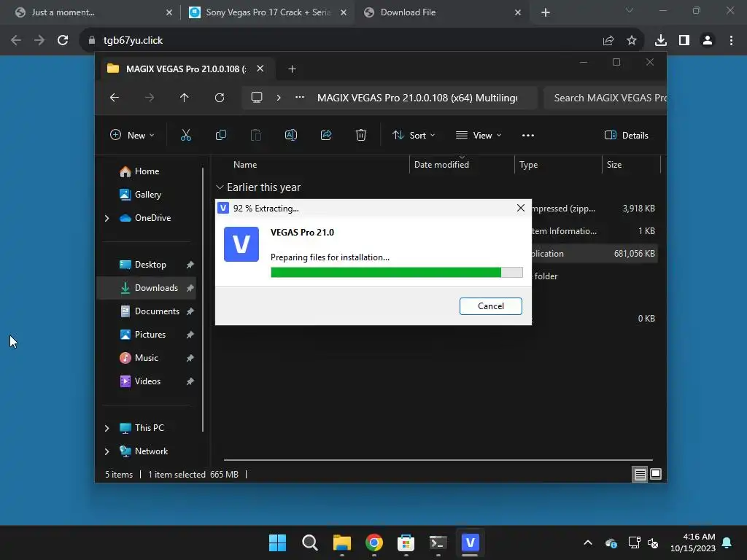
Task: Open Home in the navigation pane
Action: coord(147,171)
